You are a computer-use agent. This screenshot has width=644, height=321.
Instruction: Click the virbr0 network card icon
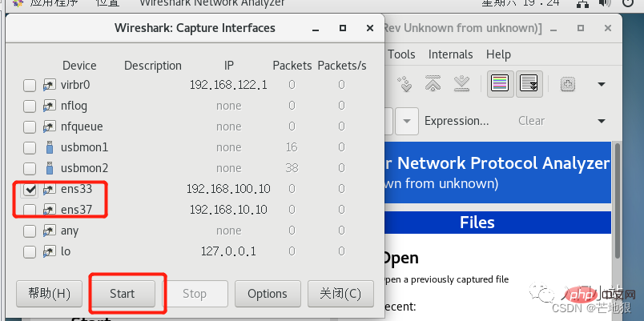[x=50, y=86]
